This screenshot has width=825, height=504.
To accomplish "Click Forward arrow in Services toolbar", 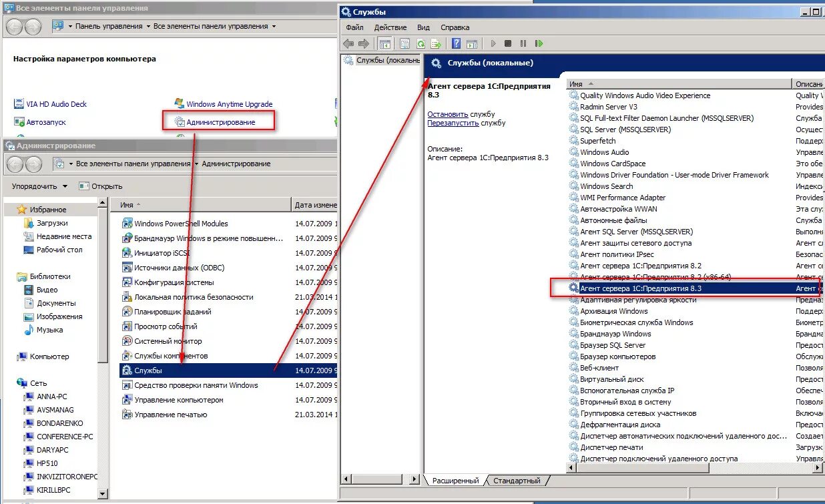I will coord(363,43).
